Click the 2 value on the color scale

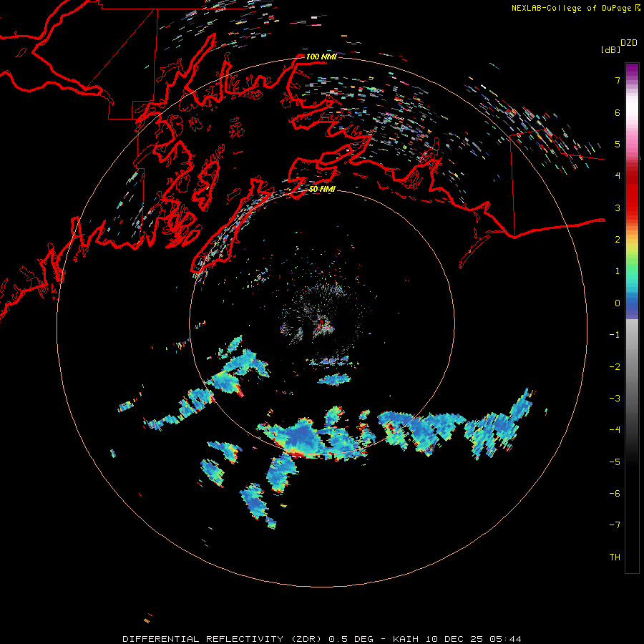pos(618,240)
